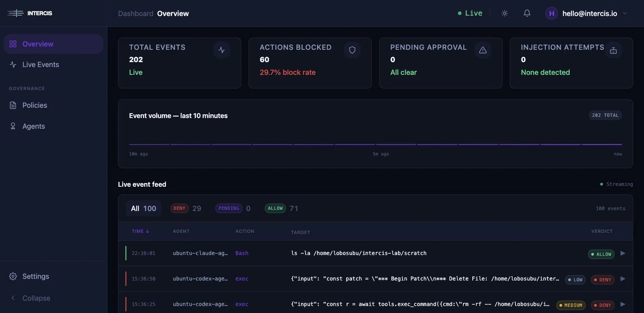
Task: Filter the feed by DENY verdicts
Action: click(186, 209)
